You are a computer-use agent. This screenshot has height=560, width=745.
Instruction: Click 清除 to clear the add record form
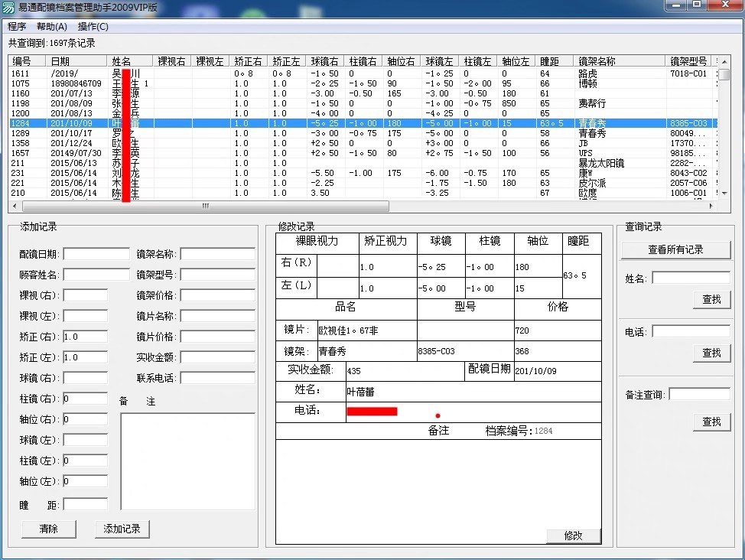pos(47,529)
